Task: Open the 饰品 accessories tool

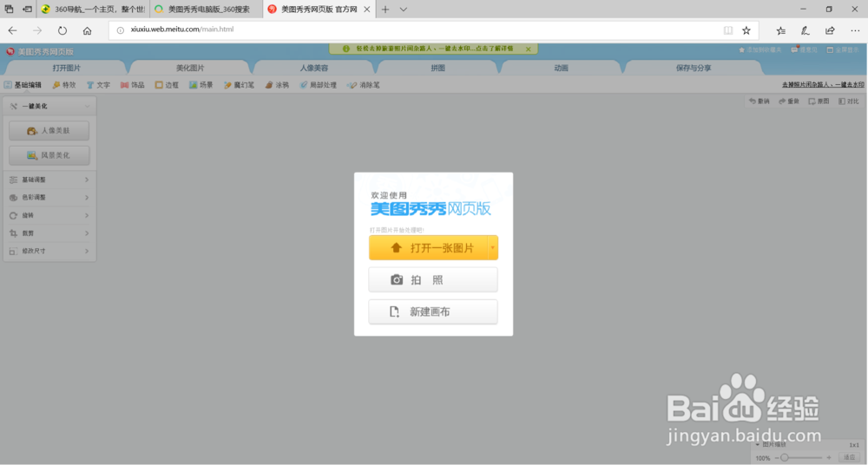Action: pyautogui.click(x=132, y=85)
